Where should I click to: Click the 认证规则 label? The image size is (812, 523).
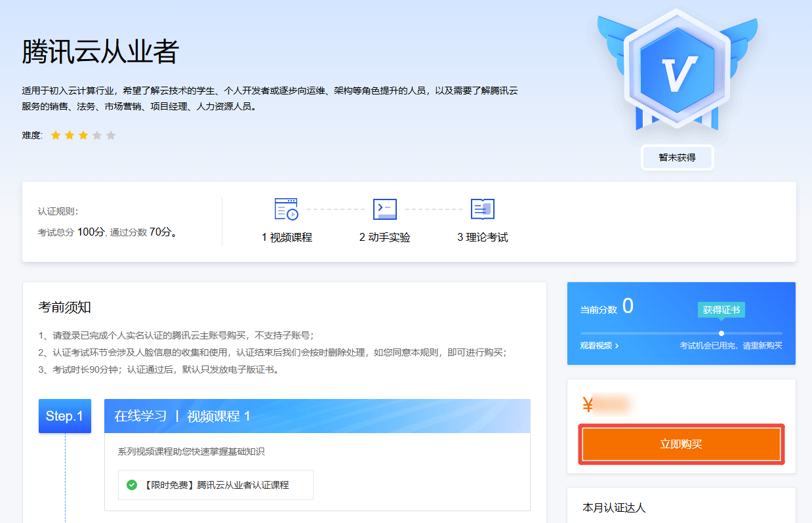(58, 211)
